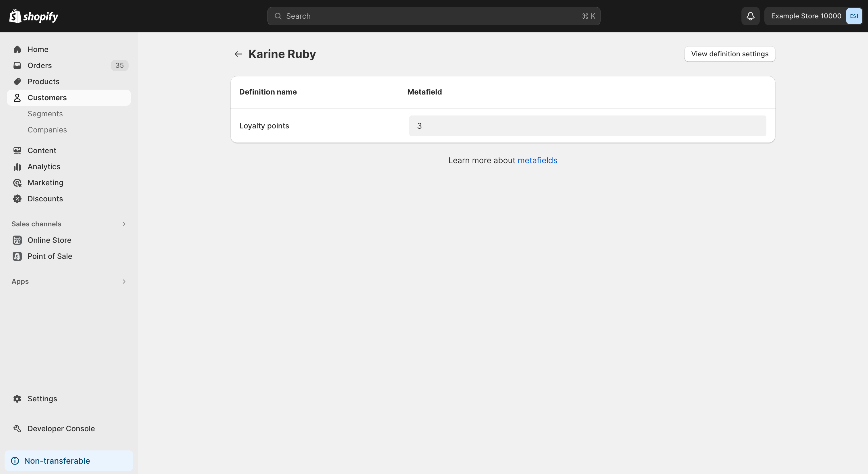Open the Marketing menu item

69,183
